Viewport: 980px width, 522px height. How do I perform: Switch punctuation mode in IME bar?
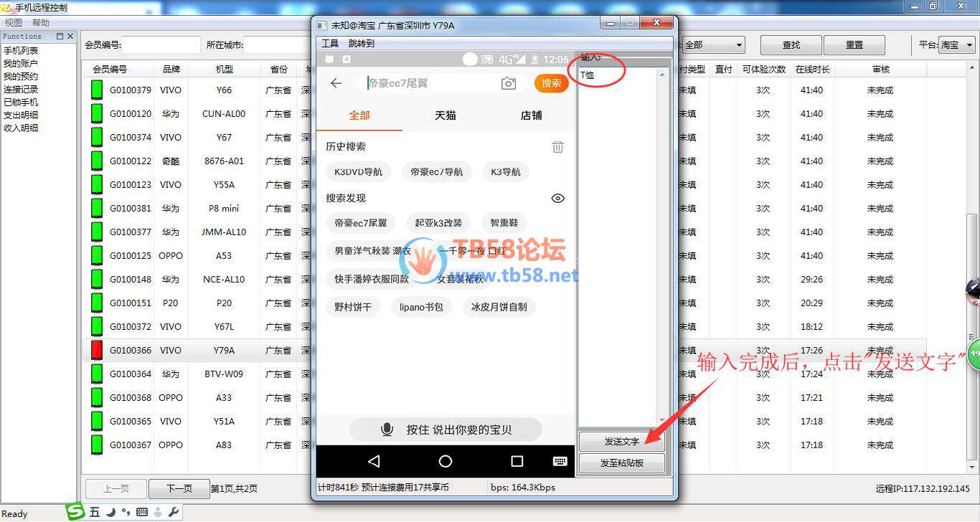click(x=126, y=512)
